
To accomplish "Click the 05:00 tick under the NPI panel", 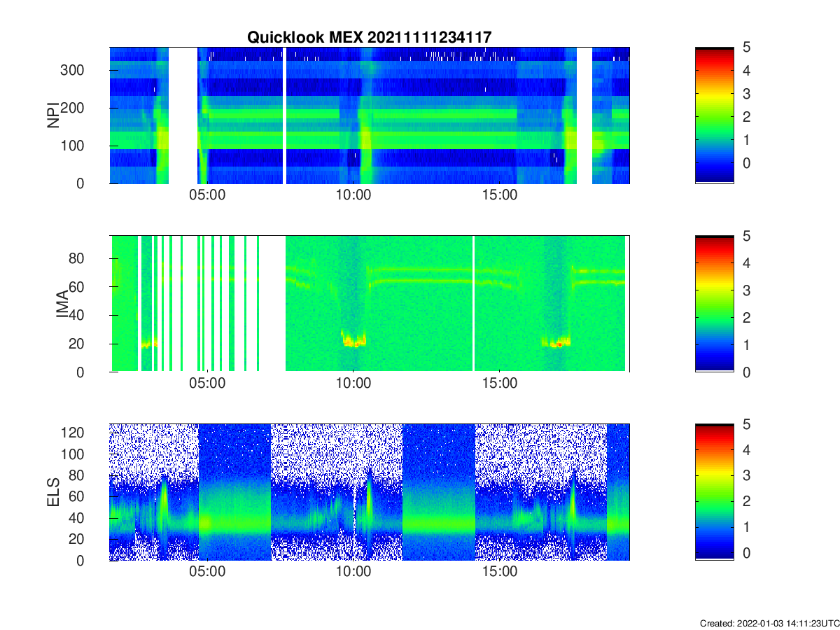I will 207,195.
